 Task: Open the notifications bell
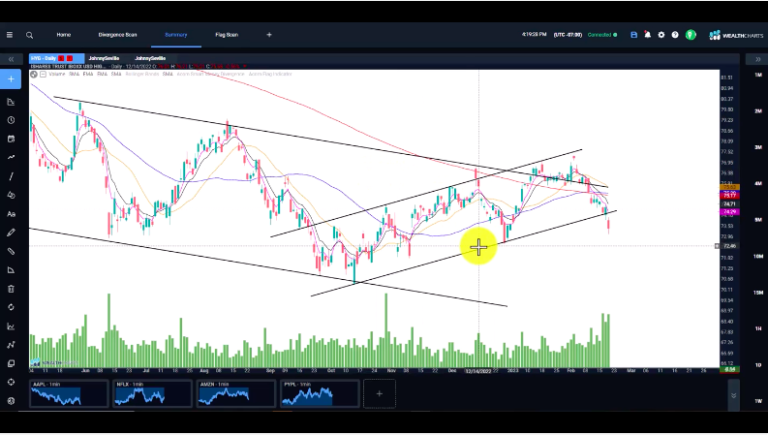pyautogui.click(x=647, y=35)
